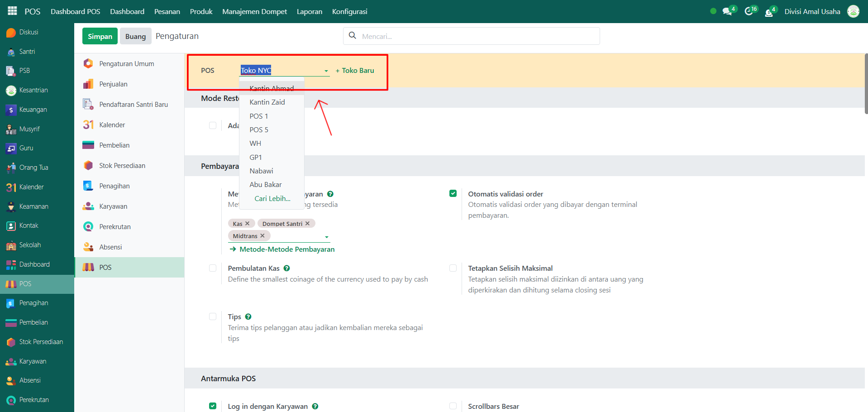Open the Metode-Metode Pembayaran link

(x=287, y=249)
